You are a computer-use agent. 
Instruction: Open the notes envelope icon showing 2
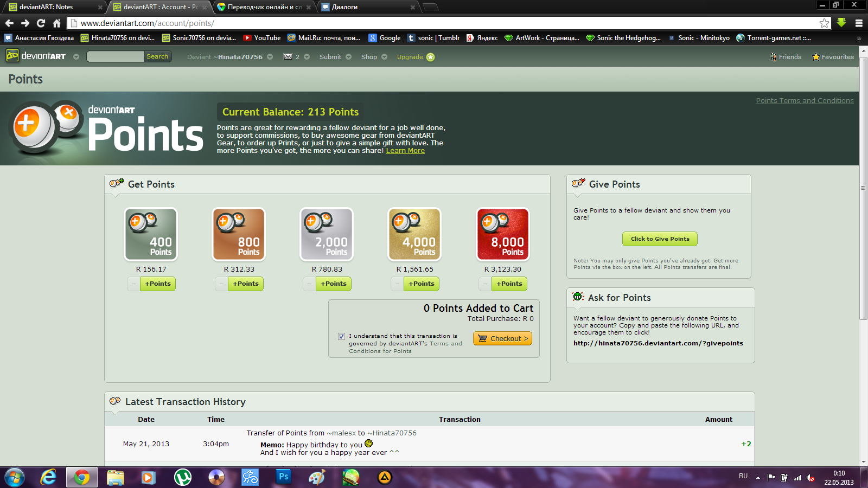point(288,57)
